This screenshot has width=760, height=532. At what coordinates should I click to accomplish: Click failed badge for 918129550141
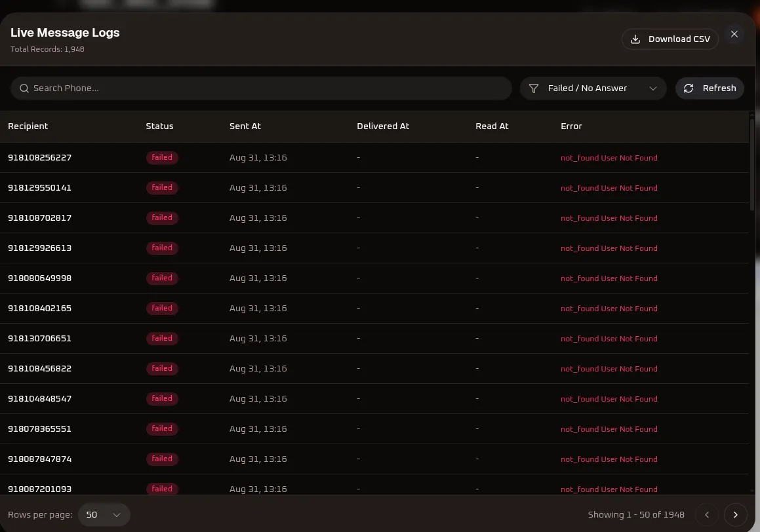click(x=162, y=187)
